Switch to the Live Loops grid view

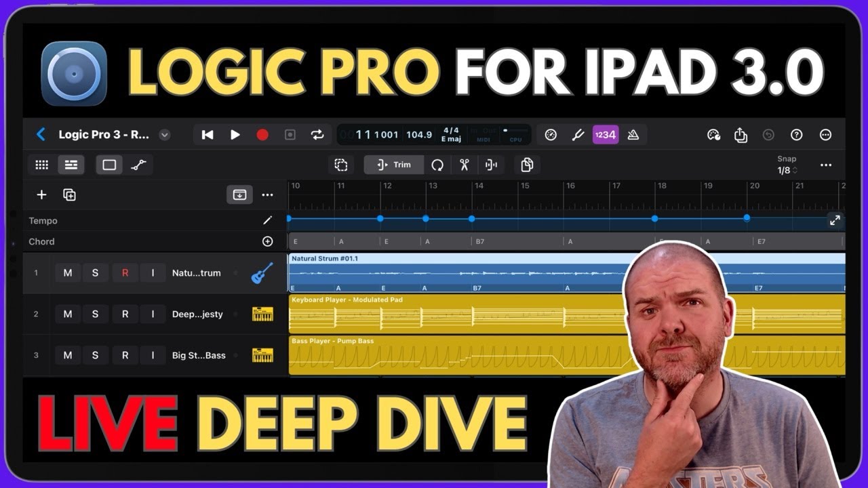(42, 165)
